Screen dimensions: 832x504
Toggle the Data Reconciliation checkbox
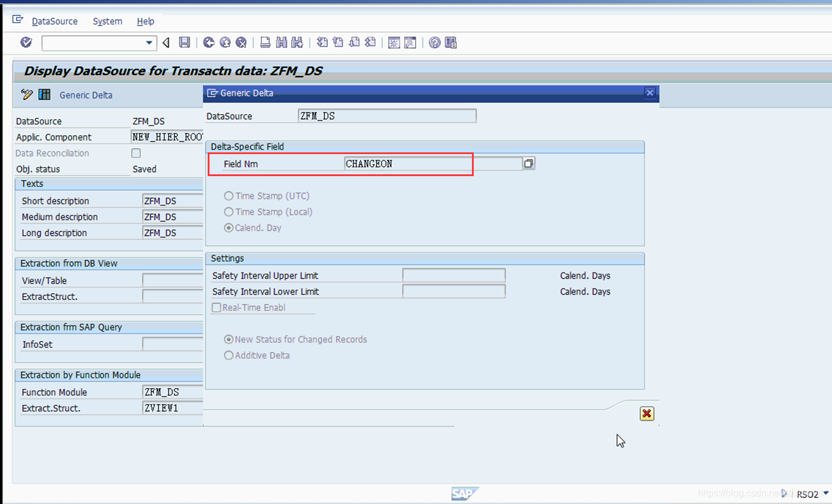coord(136,153)
